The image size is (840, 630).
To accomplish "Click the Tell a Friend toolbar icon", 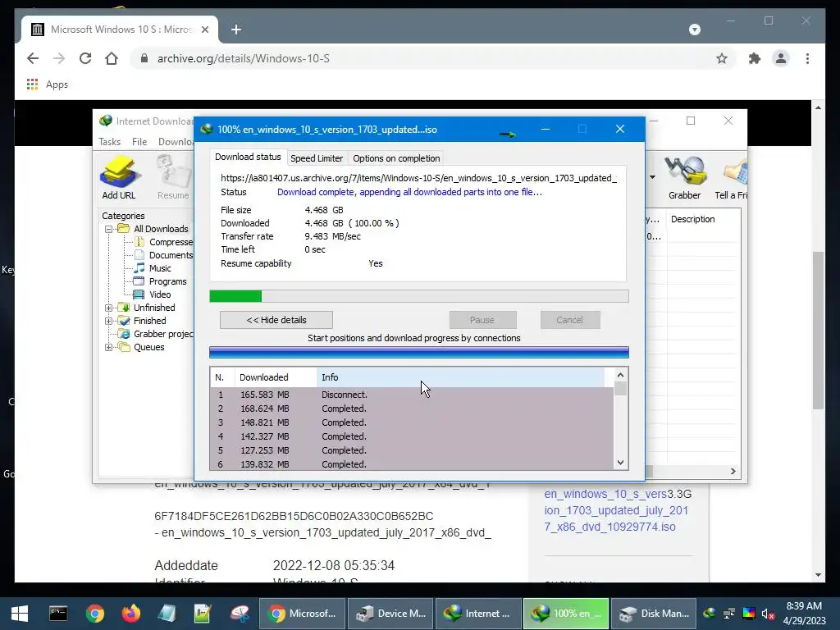I will pos(733,178).
